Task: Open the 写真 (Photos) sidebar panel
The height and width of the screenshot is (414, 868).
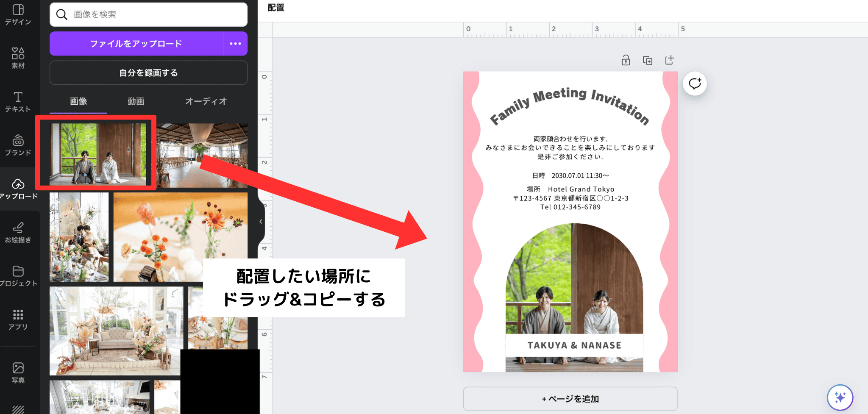Action: point(18,372)
